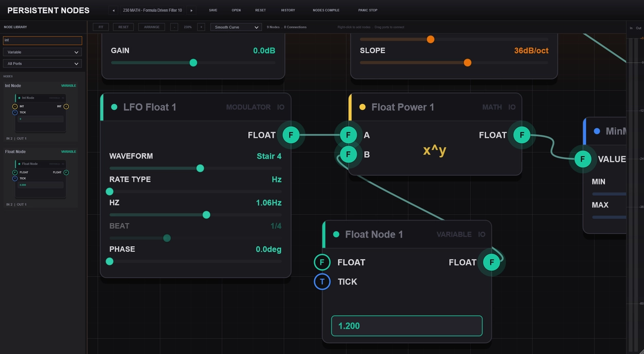The height and width of the screenshot is (354, 644).
Task: Click the Float Power 1 yellow status dot
Action: 362,107
